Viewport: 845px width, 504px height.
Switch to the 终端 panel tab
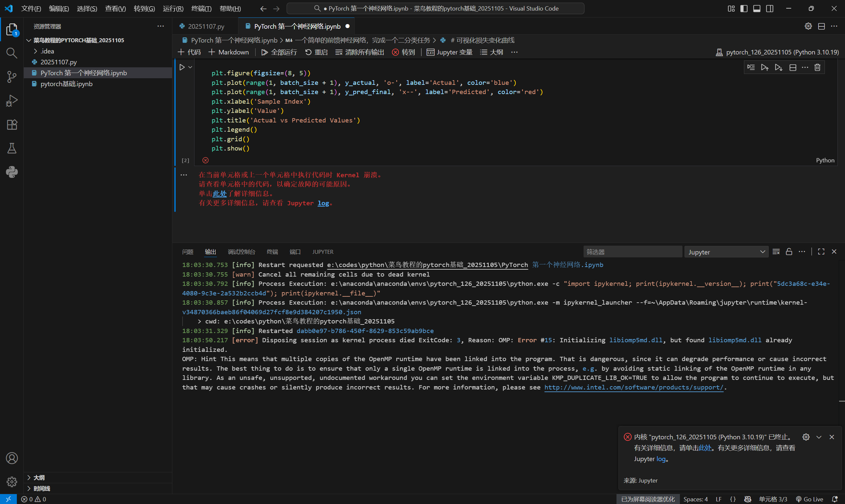pyautogui.click(x=272, y=252)
